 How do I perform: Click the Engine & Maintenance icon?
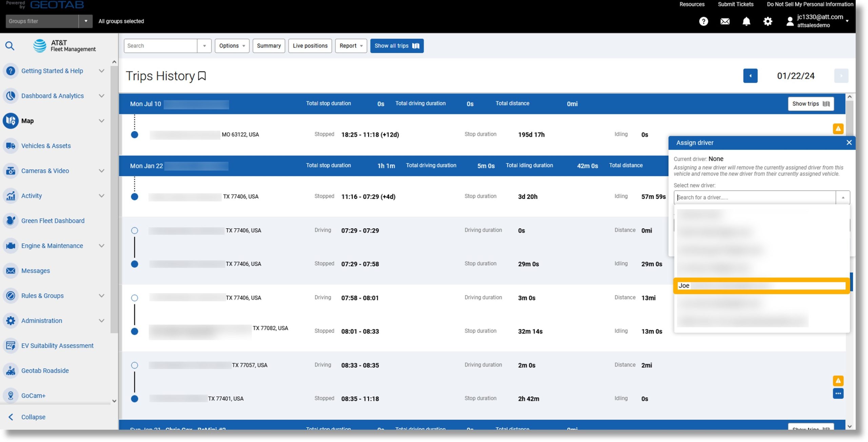pos(11,246)
